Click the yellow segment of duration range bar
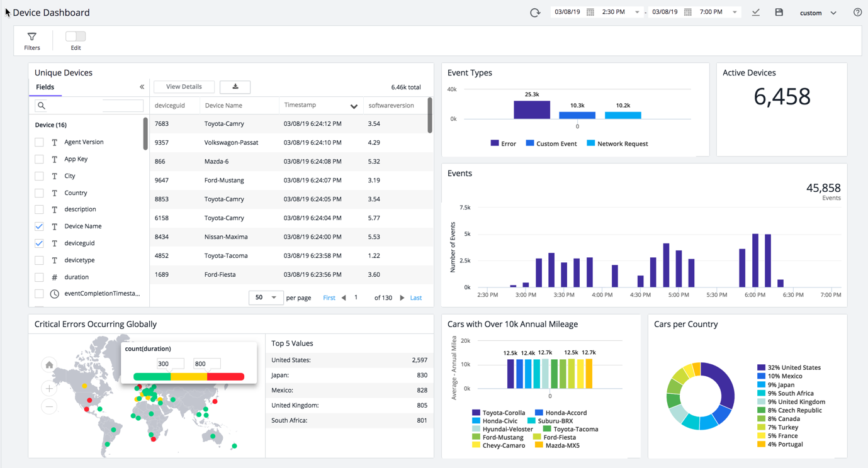The height and width of the screenshot is (468, 868). (x=189, y=377)
